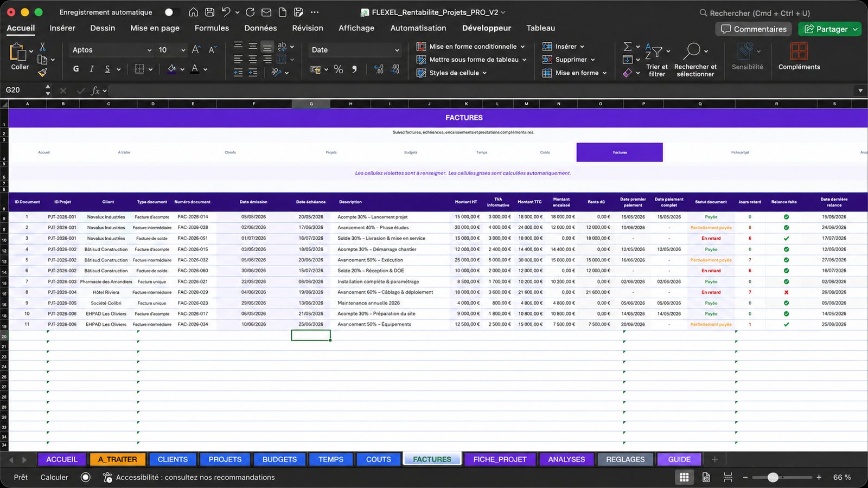Open font color A swatch
The height and width of the screenshot is (488, 868).
click(195, 69)
